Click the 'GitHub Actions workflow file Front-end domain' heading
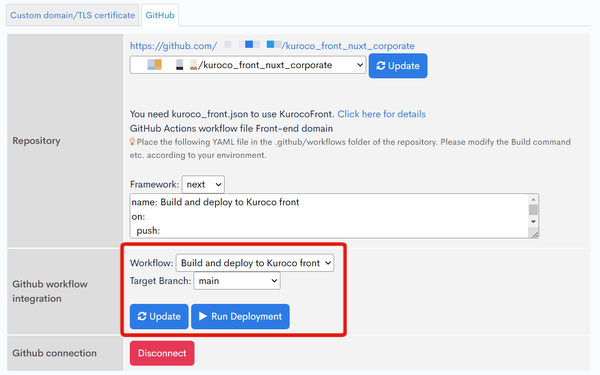This screenshot has width=600, height=375. coord(231,128)
